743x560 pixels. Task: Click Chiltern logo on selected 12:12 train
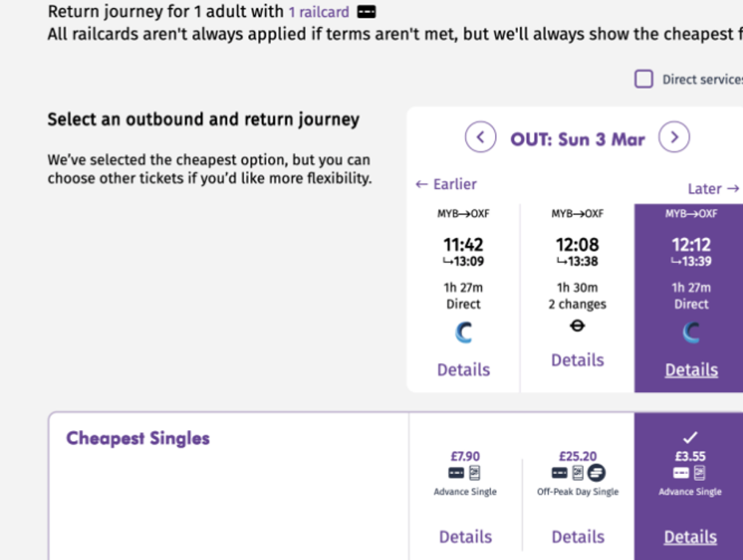690,333
